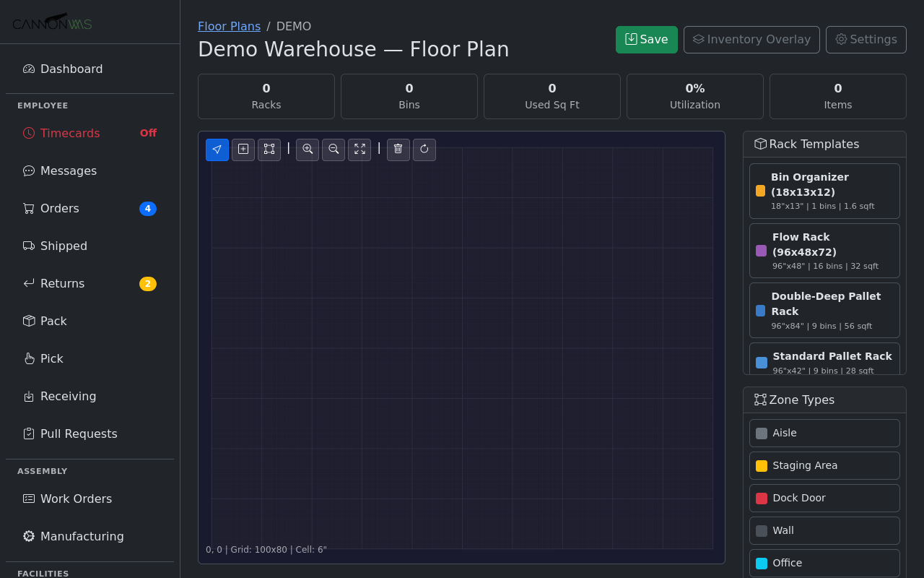The image size is (924, 578).
Task: Open the Floor Plans breadcrumb link
Action: (x=229, y=26)
